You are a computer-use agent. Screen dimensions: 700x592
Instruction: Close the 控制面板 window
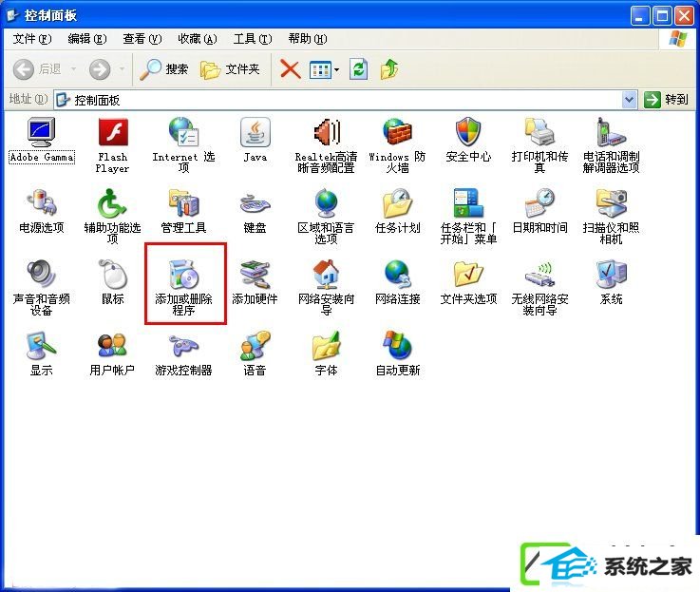tap(685, 16)
